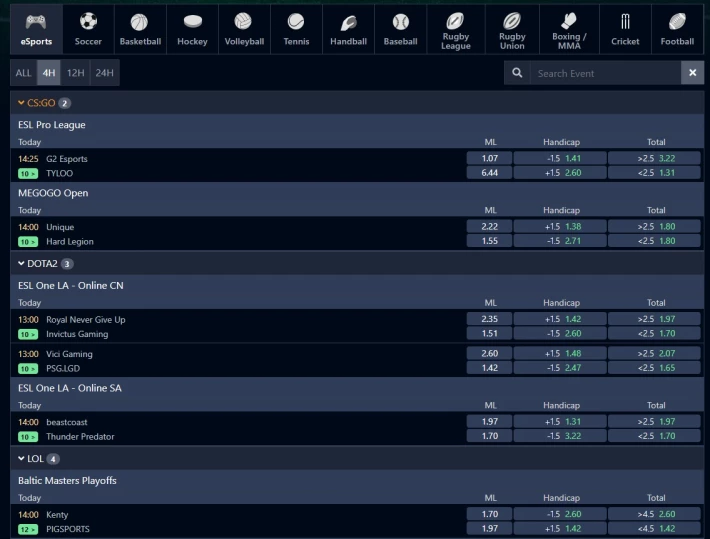
Task: Click the search magnifier icon
Action: pyautogui.click(x=517, y=72)
